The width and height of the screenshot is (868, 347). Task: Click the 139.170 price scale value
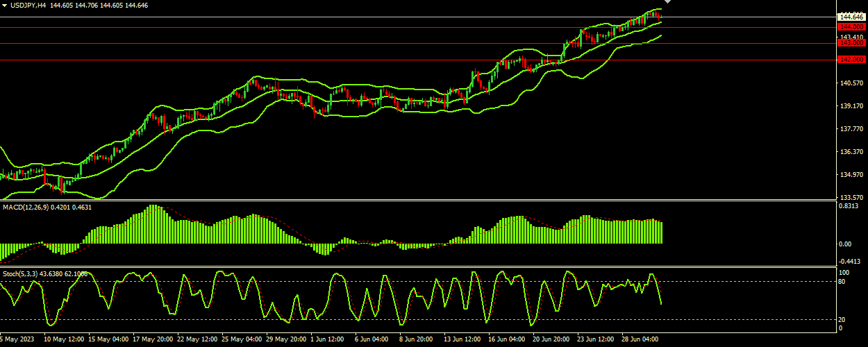point(851,106)
